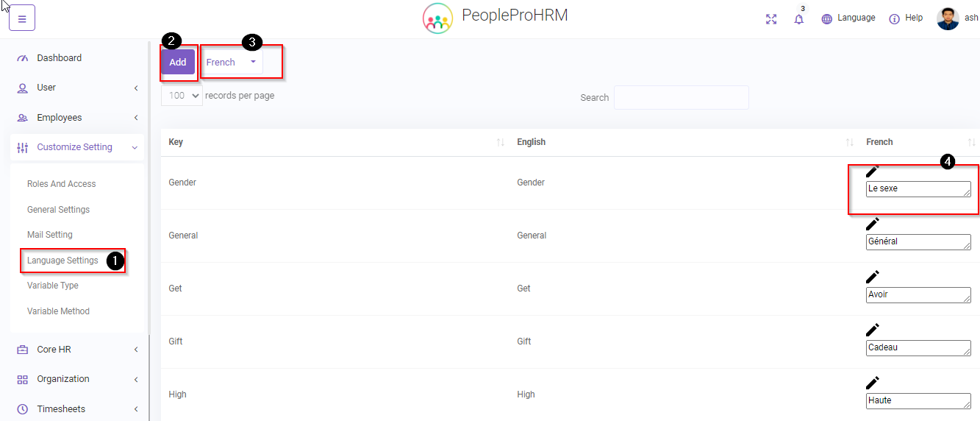Click the Search input field

point(681,98)
